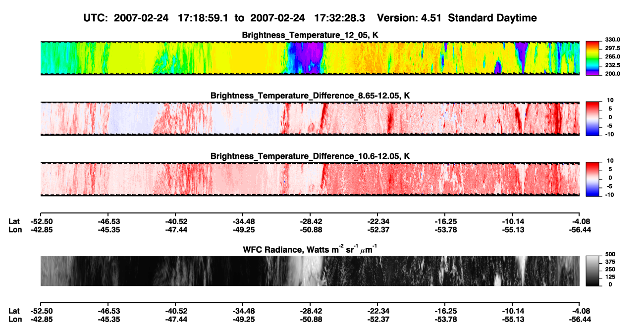Click latitude -4.08 above the WFC Radiance title

[x=580, y=222]
